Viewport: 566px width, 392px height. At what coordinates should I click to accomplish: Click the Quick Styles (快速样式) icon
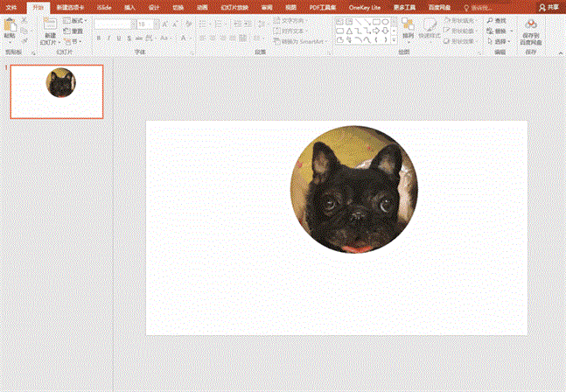(x=429, y=26)
